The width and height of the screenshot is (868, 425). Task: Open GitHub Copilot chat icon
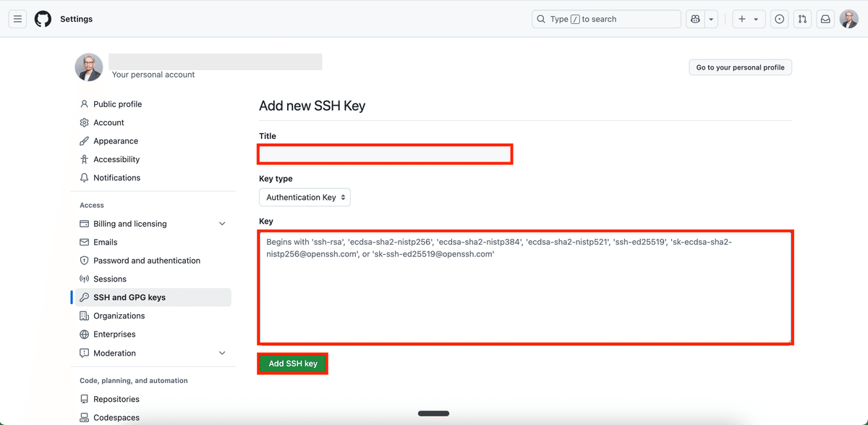point(695,19)
